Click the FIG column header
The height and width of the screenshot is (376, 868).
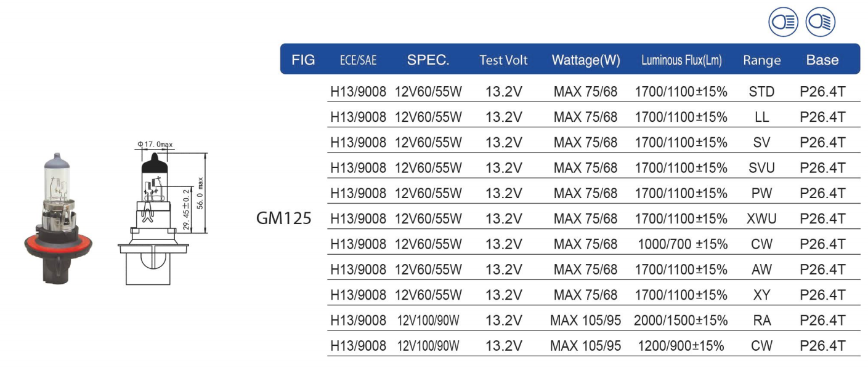tap(303, 60)
